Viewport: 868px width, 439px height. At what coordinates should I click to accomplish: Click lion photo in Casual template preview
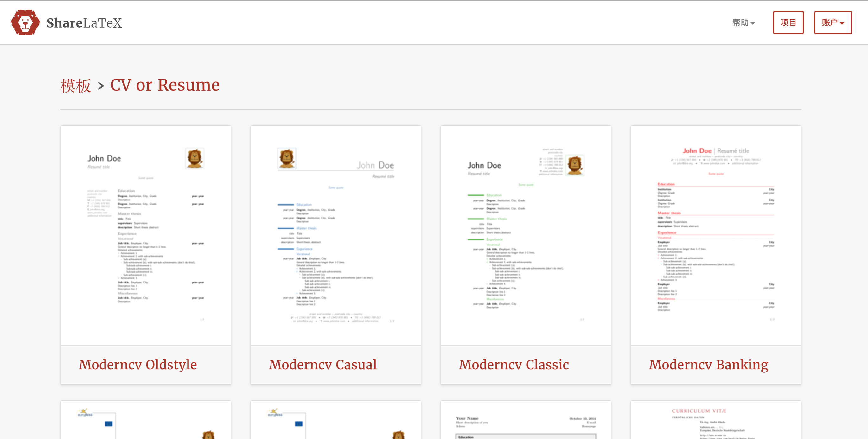(286, 158)
